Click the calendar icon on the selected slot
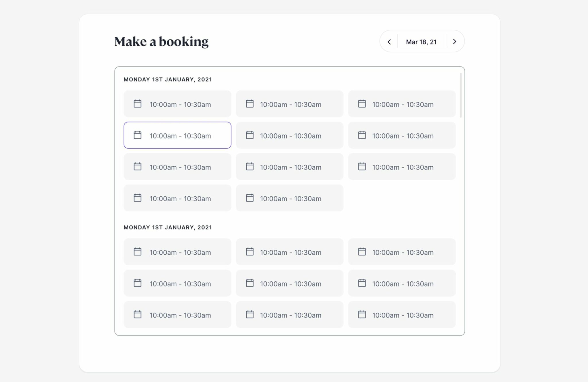The image size is (588, 382). pyautogui.click(x=138, y=135)
